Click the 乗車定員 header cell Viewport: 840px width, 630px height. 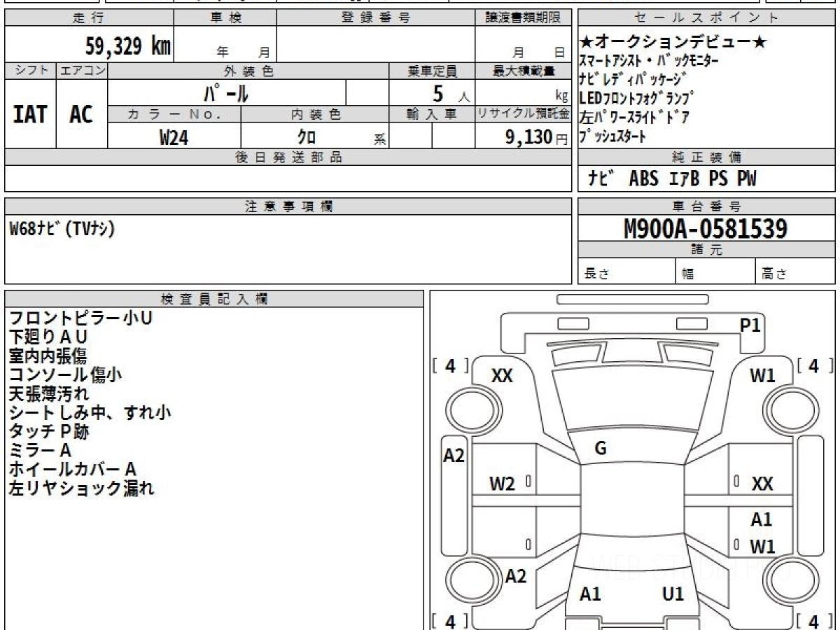click(432, 71)
